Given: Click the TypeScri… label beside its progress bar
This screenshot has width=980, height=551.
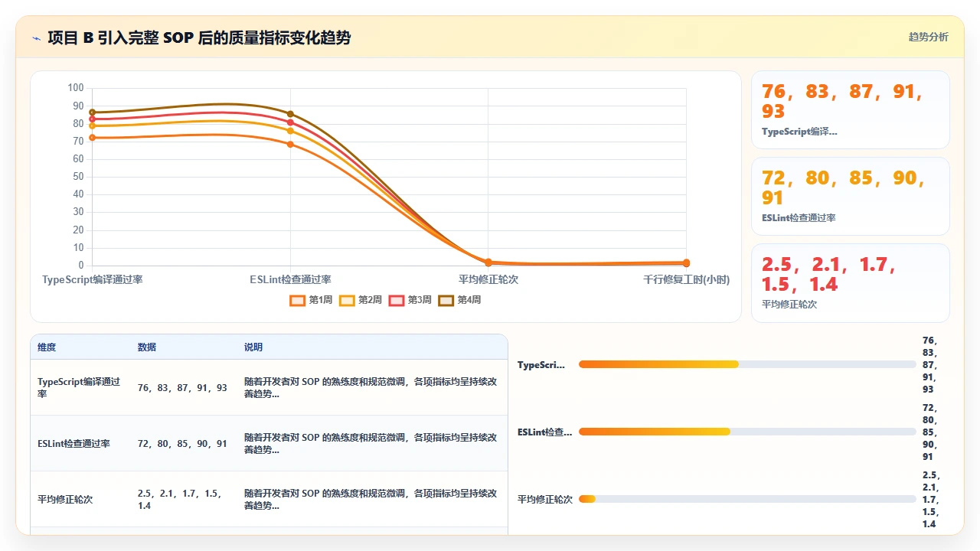Looking at the screenshot, I should click(x=541, y=365).
